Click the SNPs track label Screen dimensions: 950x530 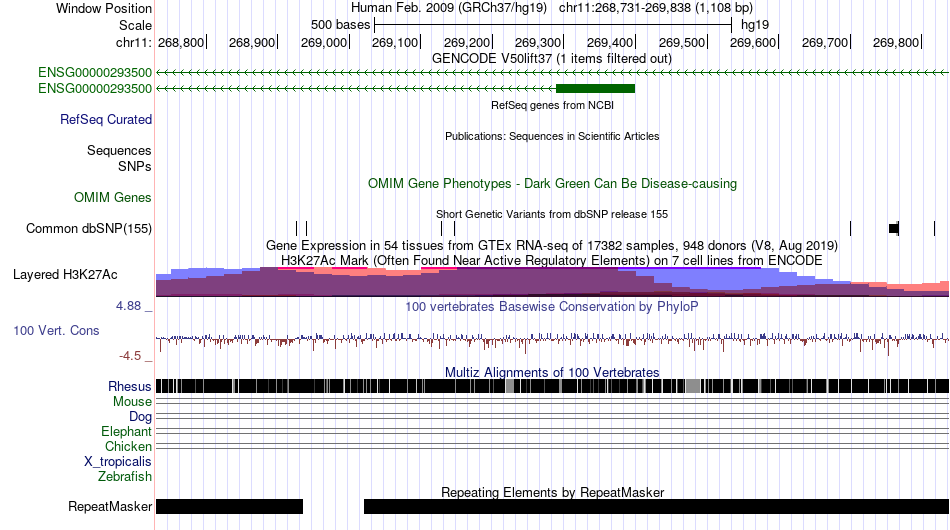135,166
